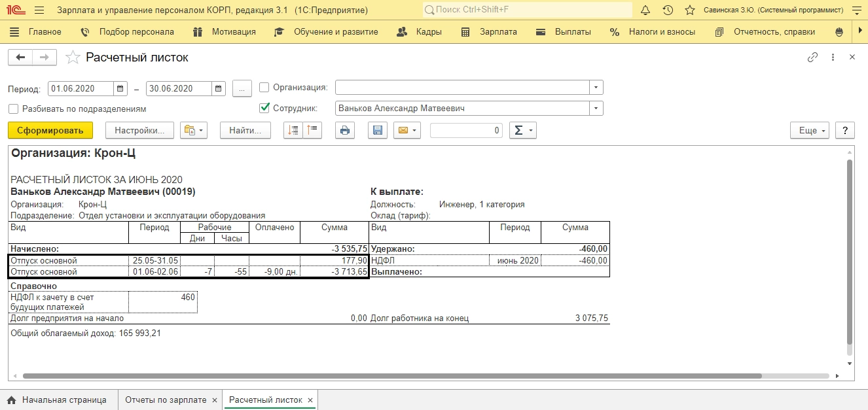Send report by email envelope icon
This screenshot has height=410, width=868.
pyautogui.click(x=407, y=131)
